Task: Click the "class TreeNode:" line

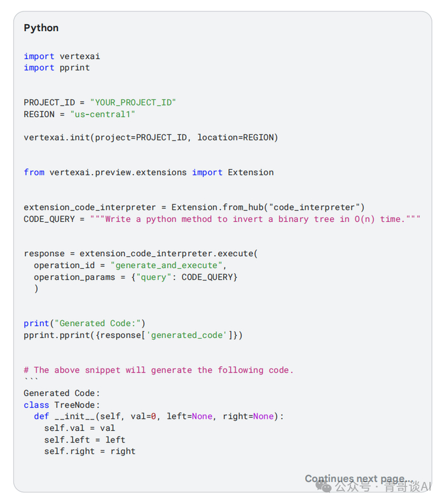Action: (x=62, y=405)
